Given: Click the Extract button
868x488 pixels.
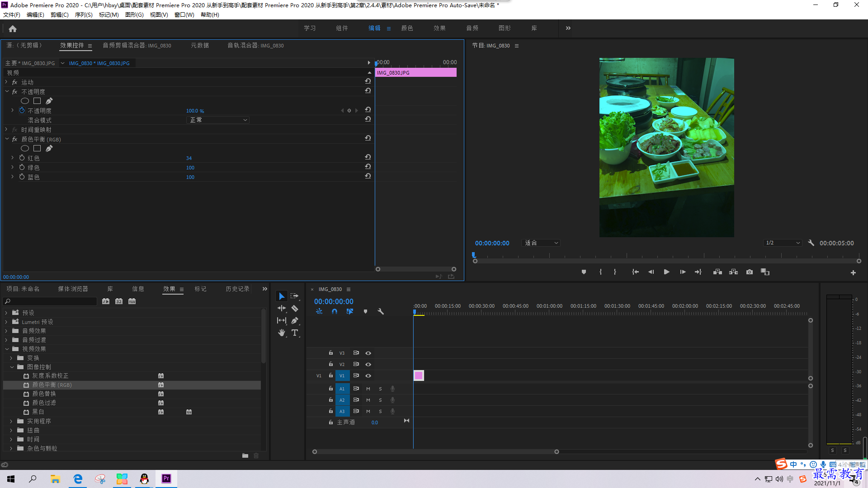Looking at the screenshot, I should point(733,272).
